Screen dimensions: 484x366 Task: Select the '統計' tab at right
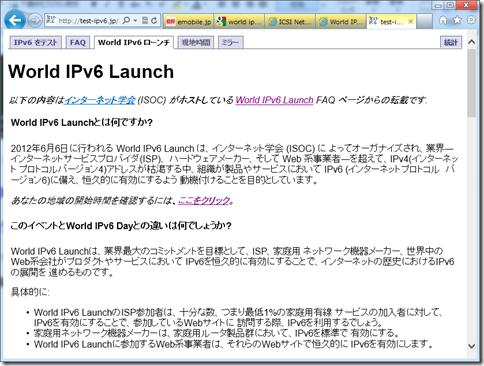pyautogui.click(x=451, y=42)
